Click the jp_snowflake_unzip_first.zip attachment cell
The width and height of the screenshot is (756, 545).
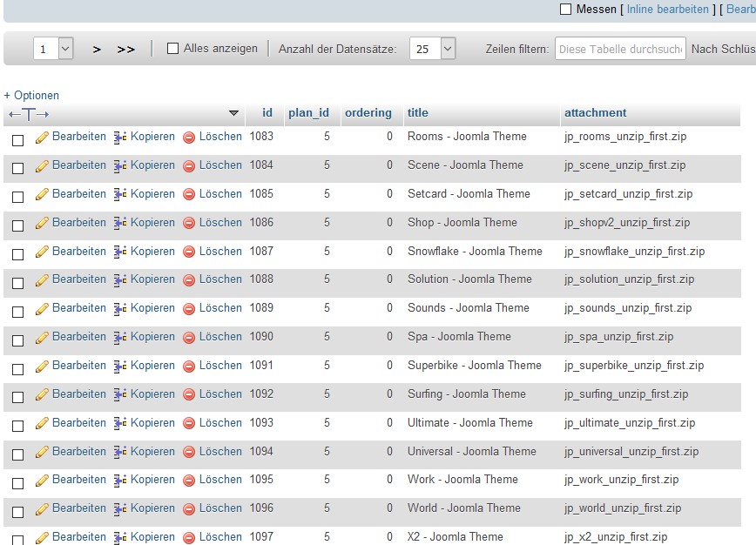click(634, 251)
